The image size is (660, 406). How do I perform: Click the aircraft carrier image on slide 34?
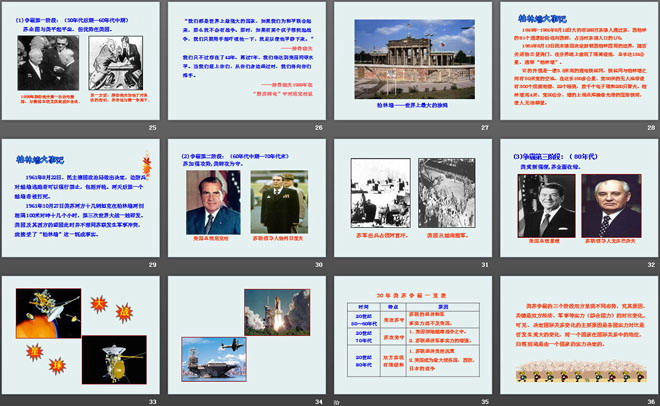point(214,359)
